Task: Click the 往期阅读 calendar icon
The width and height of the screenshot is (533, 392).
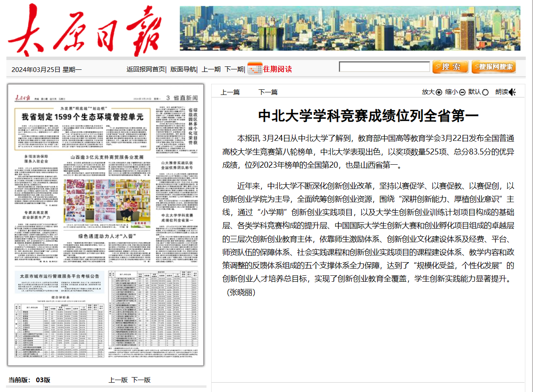Action: point(255,69)
